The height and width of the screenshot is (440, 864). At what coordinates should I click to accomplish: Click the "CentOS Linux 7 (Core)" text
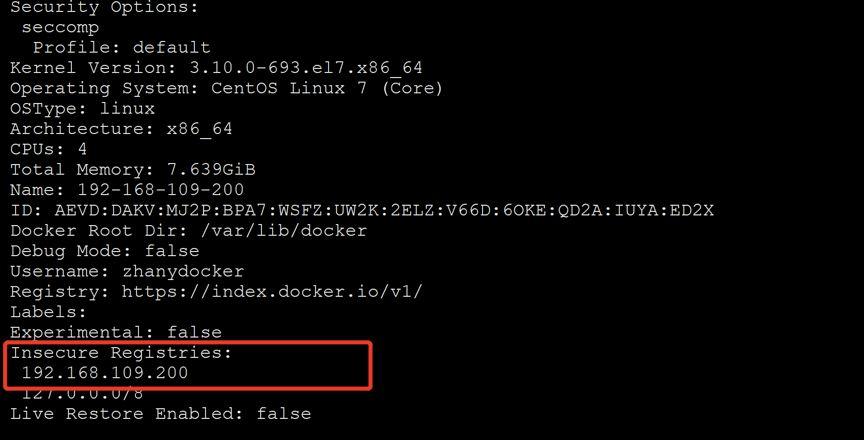tap(326, 88)
